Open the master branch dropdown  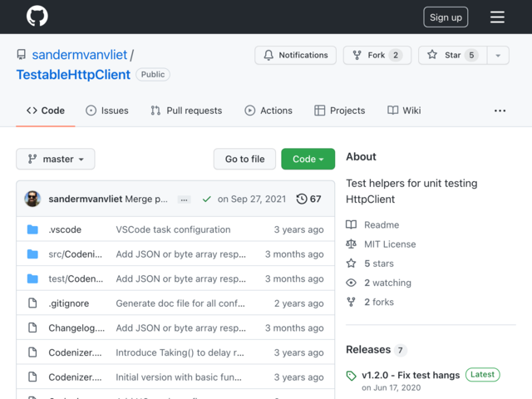point(56,159)
